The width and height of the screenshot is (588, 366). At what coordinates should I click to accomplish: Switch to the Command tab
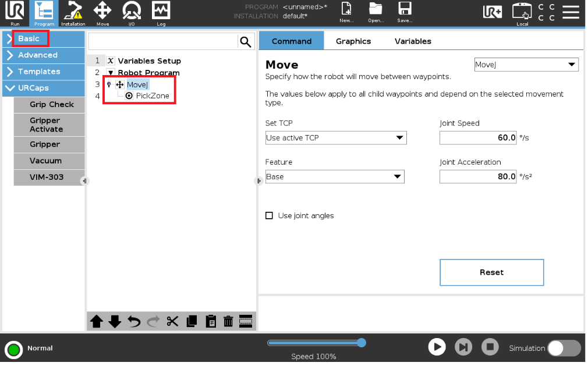tap(291, 41)
